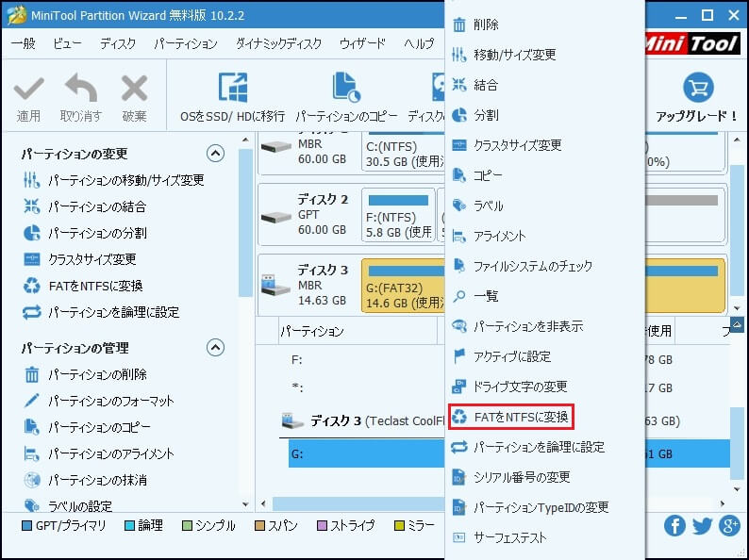This screenshot has width=749, height=560.
Task: Click the ディスク 3 disk icon in map
Action: 275,285
